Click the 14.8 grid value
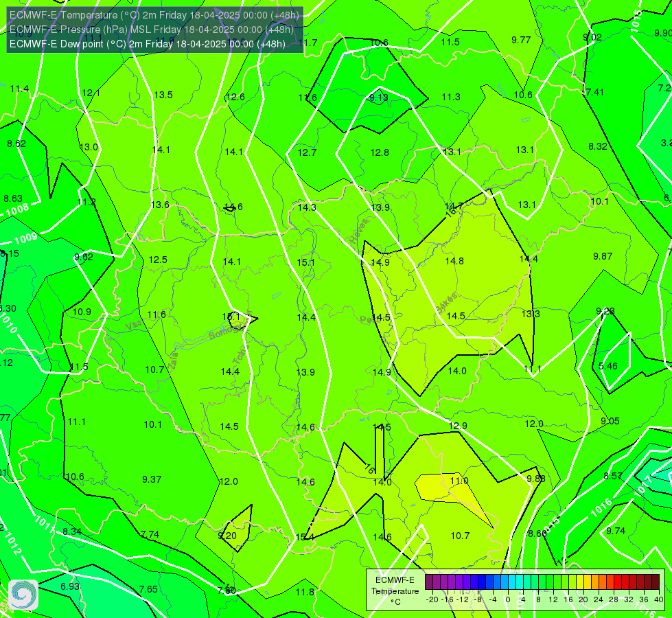This screenshot has height=618, width=672. [x=454, y=261]
